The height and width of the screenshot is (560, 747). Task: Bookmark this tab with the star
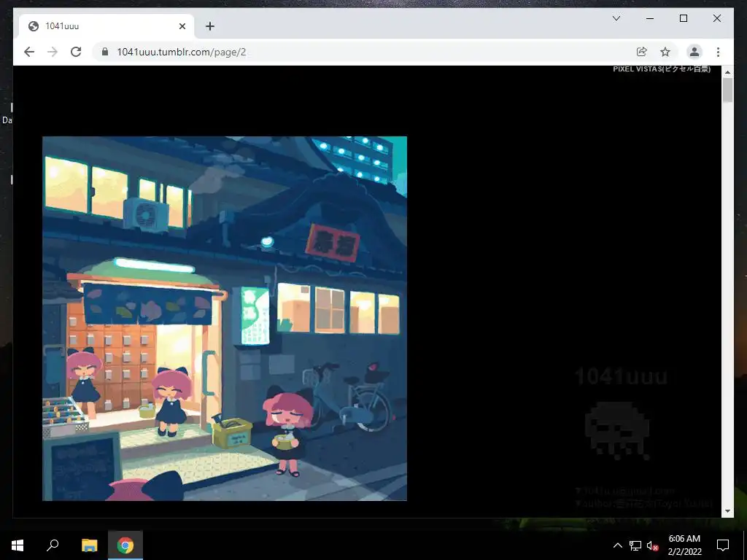[665, 52]
